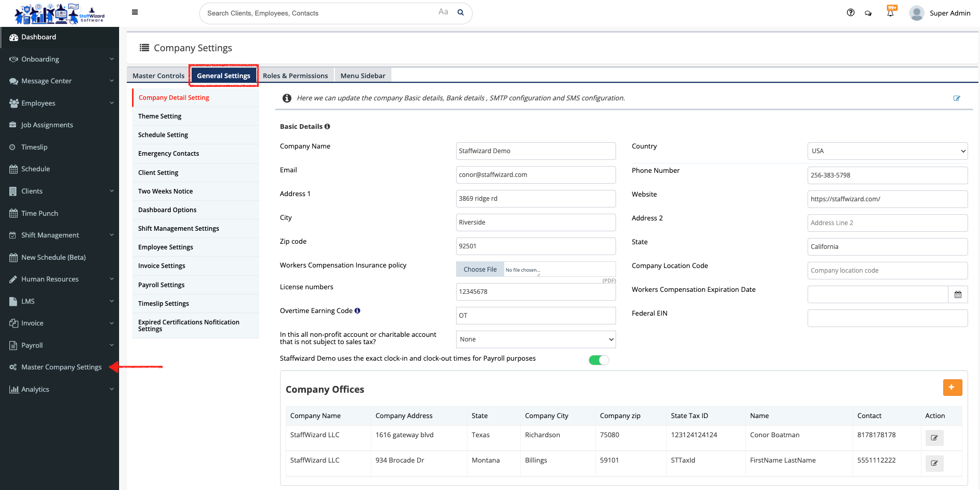
Task: Click the Company Name input field
Action: coord(536,151)
